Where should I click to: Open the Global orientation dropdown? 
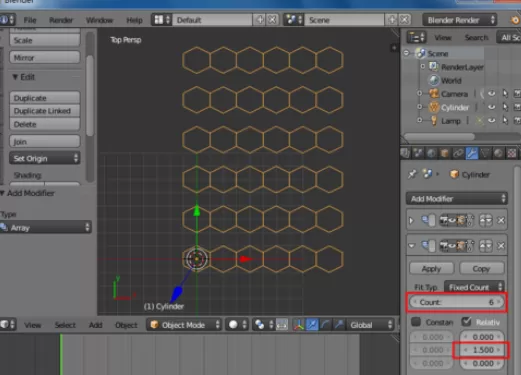[x=371, y=324]
